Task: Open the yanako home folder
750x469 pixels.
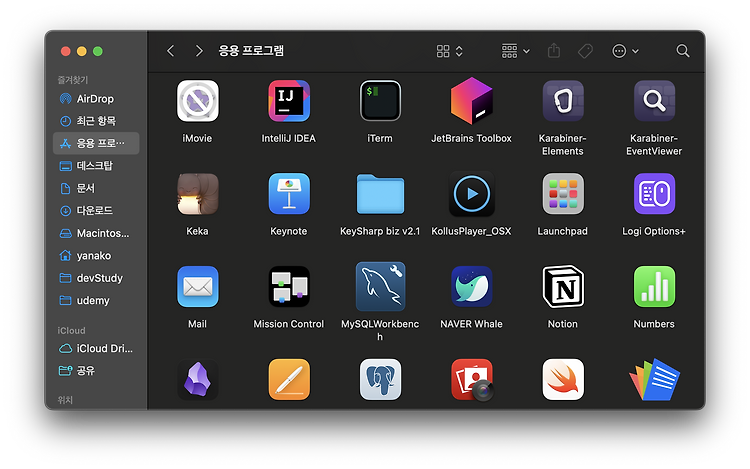Action: (x=96, y=256)
